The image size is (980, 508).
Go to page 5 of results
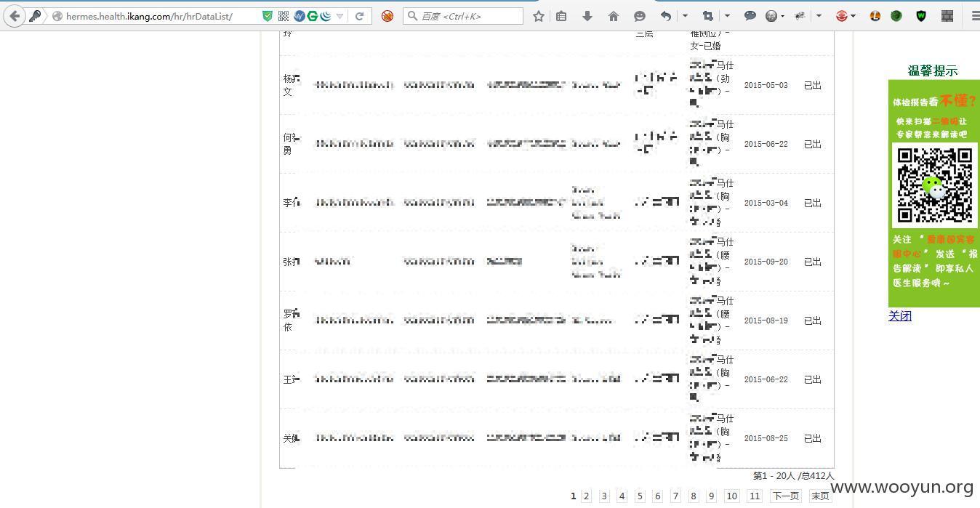tap(640, 496)
